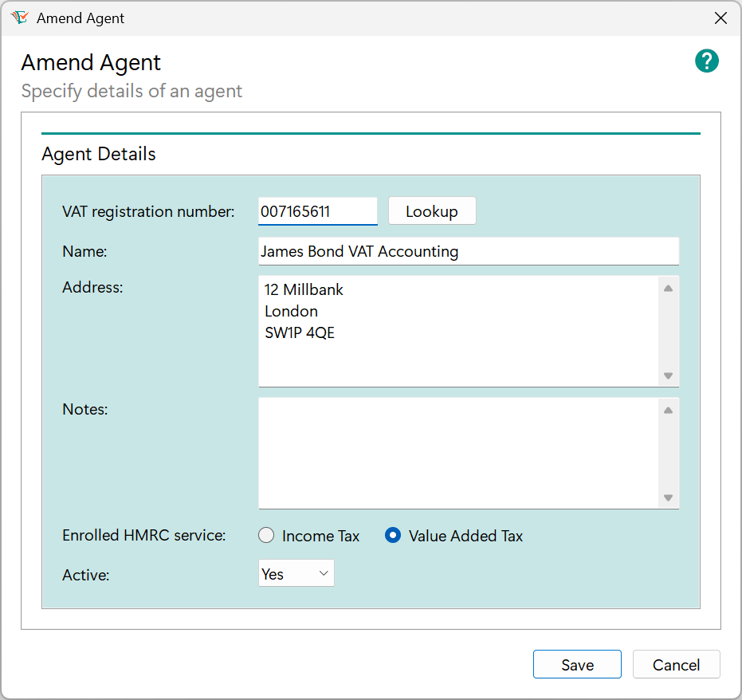
Task: Click the Amend Agent application icon in title bar
Action: (19, 17)
